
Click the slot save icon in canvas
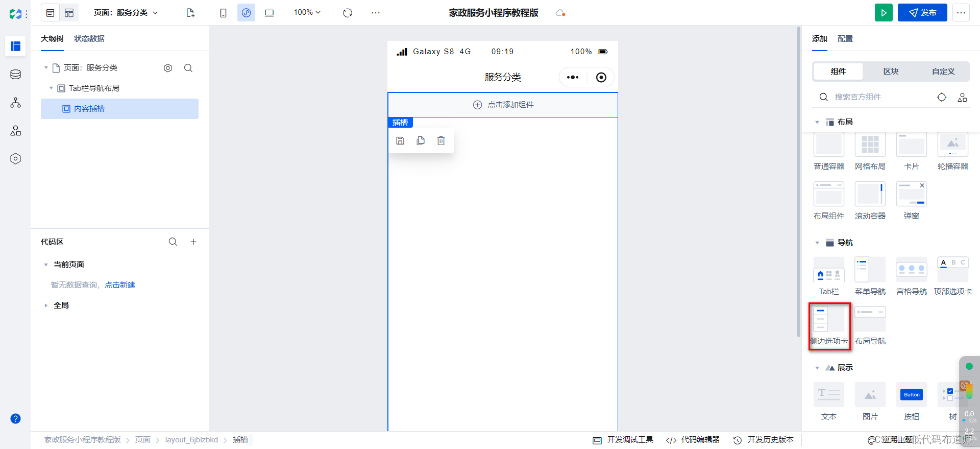click(400, 140)
